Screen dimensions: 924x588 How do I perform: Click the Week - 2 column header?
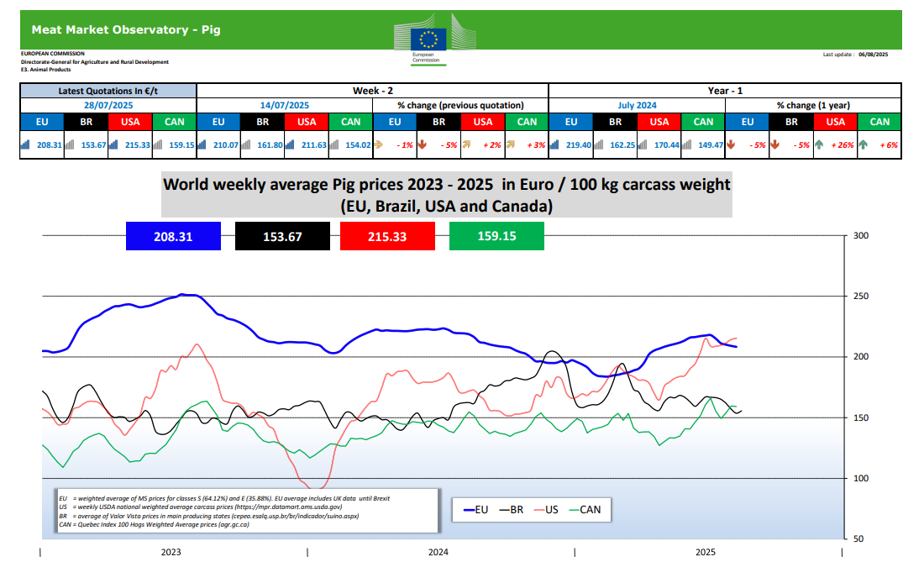pyautogui.click(x=372, y=91)
